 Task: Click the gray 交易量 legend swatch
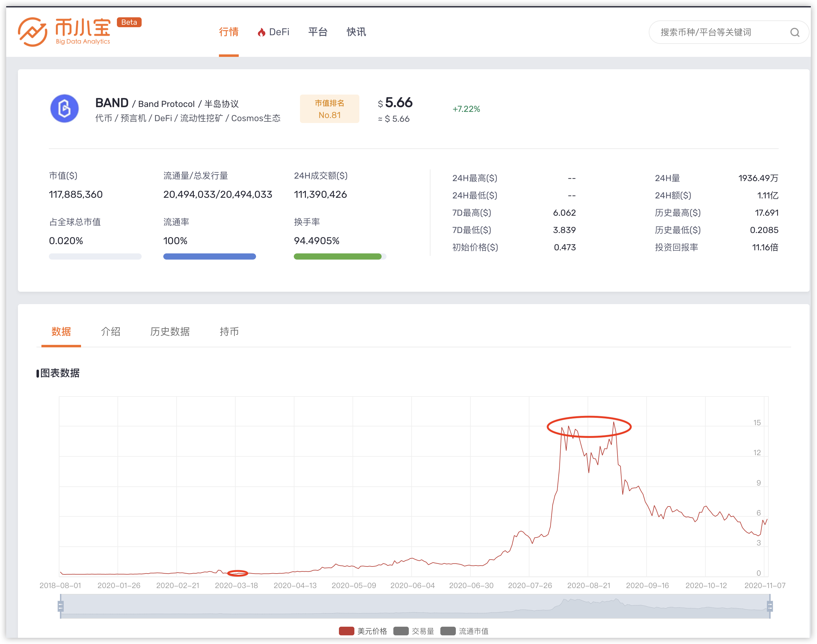tap(401, 631)
